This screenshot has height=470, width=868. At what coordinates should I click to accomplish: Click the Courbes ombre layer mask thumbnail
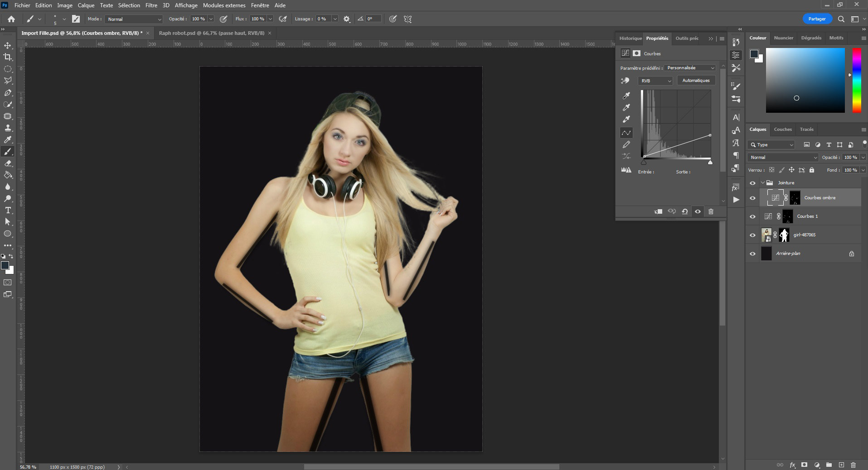(795, 198)
